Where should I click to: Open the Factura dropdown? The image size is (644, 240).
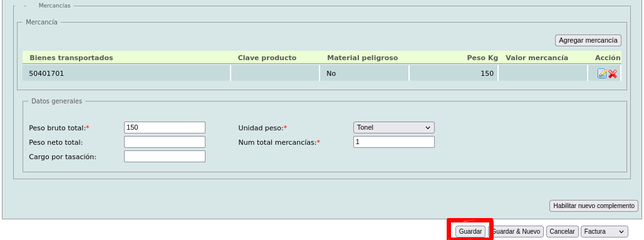click(605, 231)
